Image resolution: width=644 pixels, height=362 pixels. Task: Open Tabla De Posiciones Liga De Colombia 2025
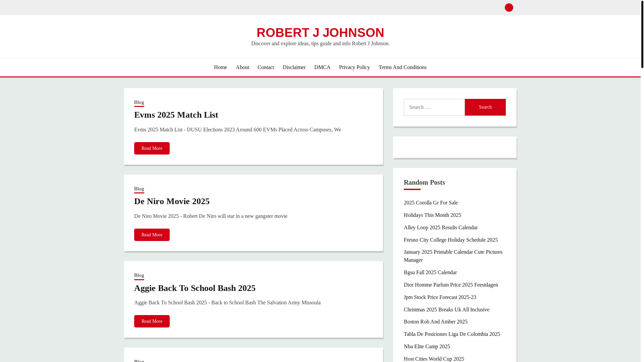point(452,334)
